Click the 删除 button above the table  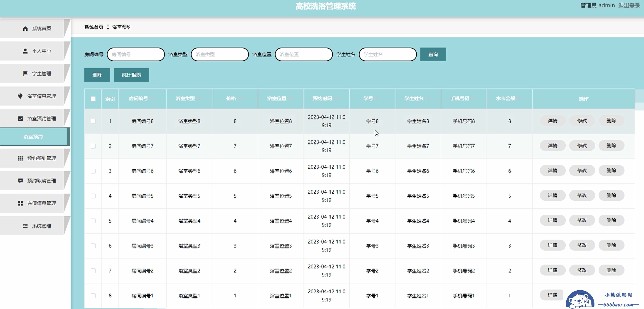tap(97, 75)
